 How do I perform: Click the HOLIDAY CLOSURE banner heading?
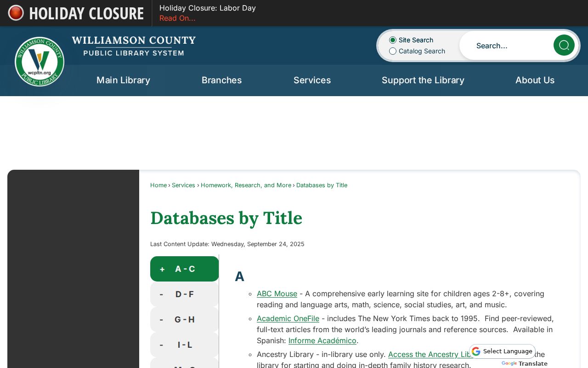coord(86,13)
